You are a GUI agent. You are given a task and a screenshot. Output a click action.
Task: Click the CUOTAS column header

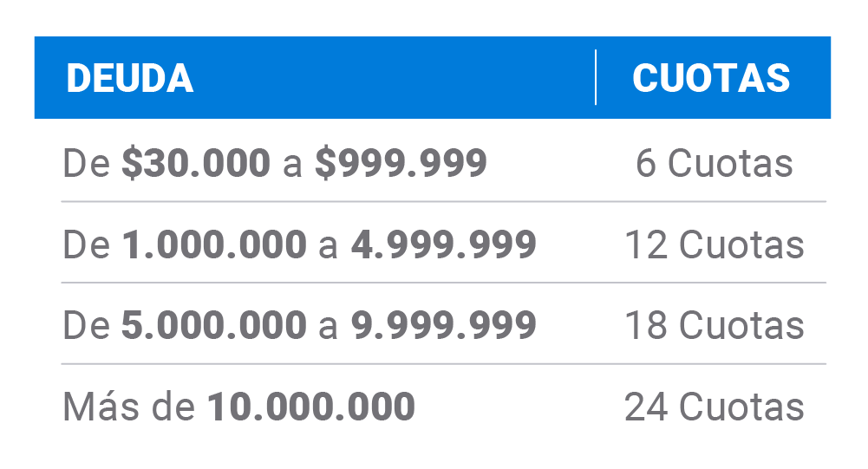point(711,79)
